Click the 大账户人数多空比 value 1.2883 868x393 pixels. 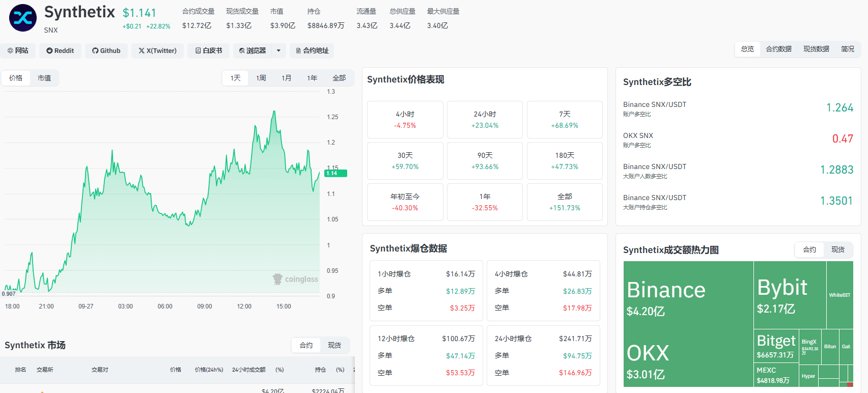click(836, 170)
